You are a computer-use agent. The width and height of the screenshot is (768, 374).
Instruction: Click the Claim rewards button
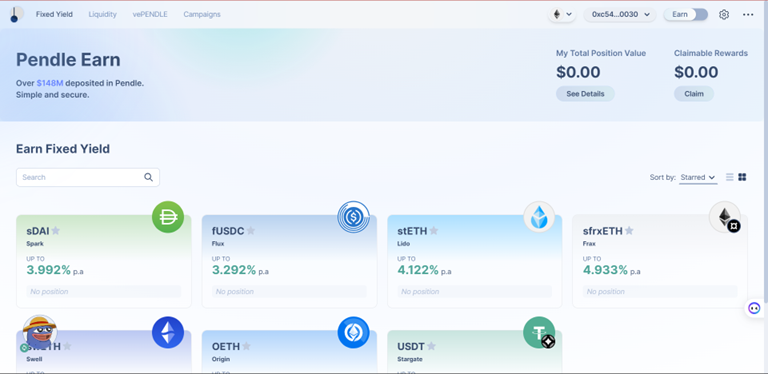pyautogui.click(x=694, y=94)
